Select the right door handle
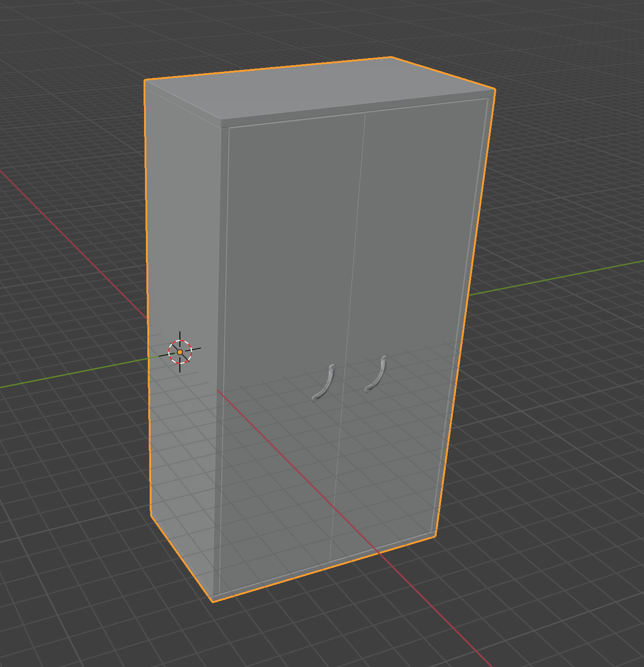Image resolution: width=644 pixels, height=667 pixels. 376,374
